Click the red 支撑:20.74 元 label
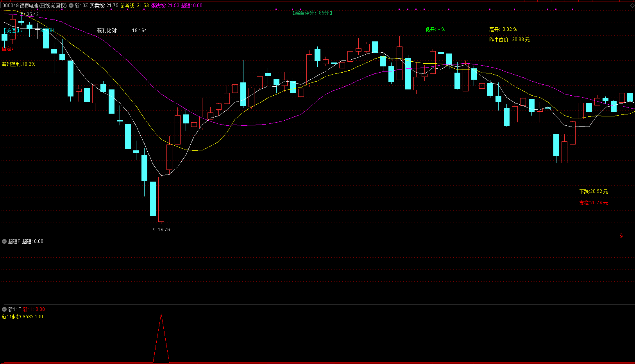Screen dimensions: 635x364 pos(594,203)
